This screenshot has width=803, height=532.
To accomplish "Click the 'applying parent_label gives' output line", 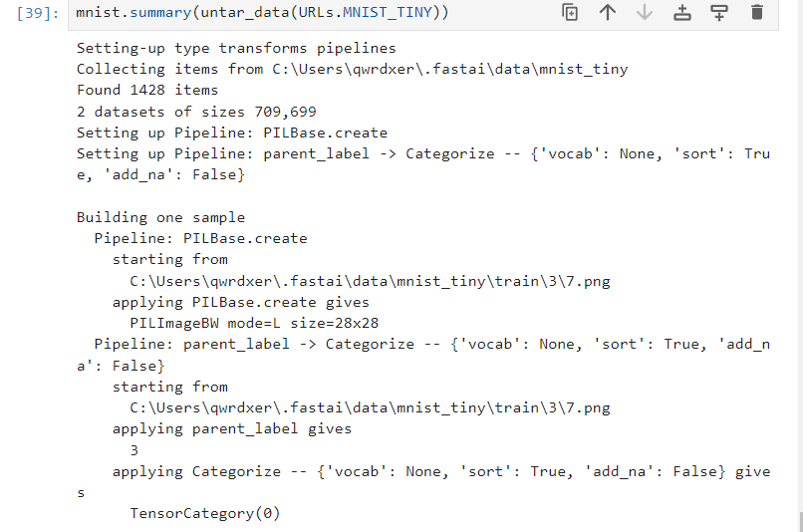I will (231, 429).
